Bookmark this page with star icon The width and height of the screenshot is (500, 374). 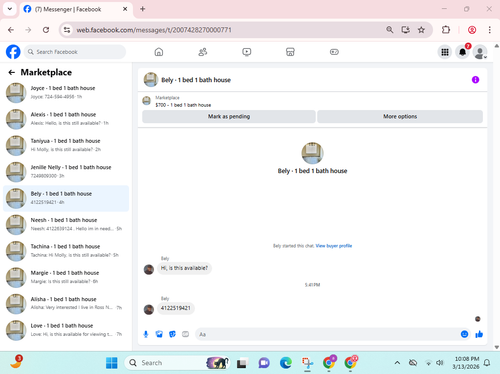(x=421, y=30)
